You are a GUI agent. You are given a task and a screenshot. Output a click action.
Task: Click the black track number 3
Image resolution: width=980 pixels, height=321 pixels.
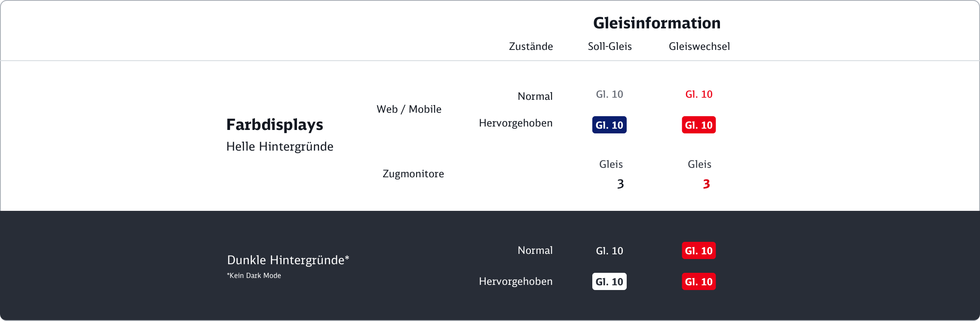click(620, 184)
